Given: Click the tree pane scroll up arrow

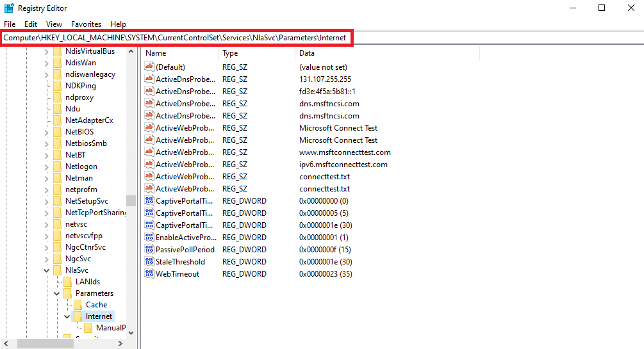Looking at the screenshot, I should pyautogui.click(x=131, y=52).
